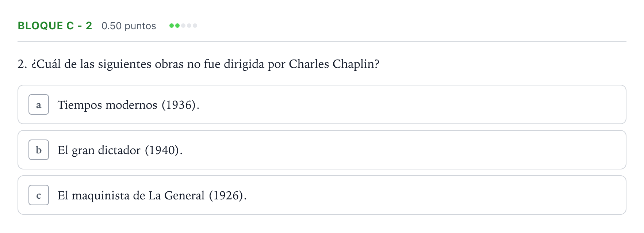Select the letter box for answer b
Image resolution: width=644 pixels, height=233 pixels.
pos(39,150)
